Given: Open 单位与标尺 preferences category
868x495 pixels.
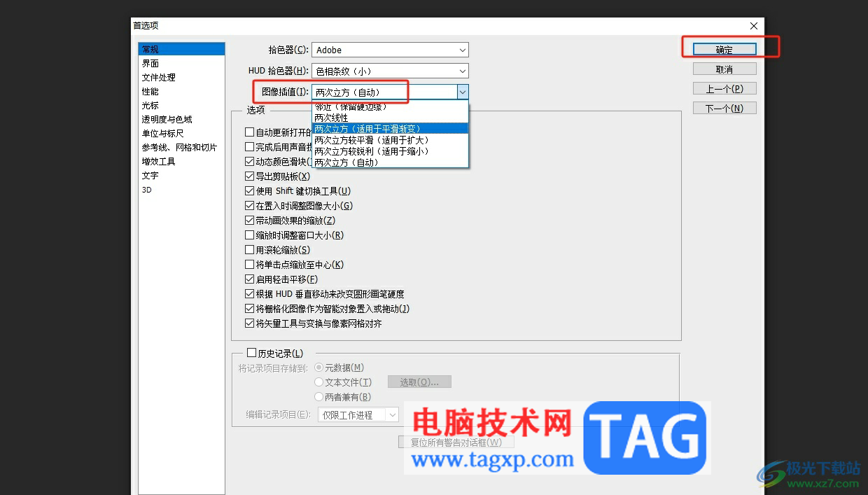Looking at the screenshot, I should tap(163, 133).
